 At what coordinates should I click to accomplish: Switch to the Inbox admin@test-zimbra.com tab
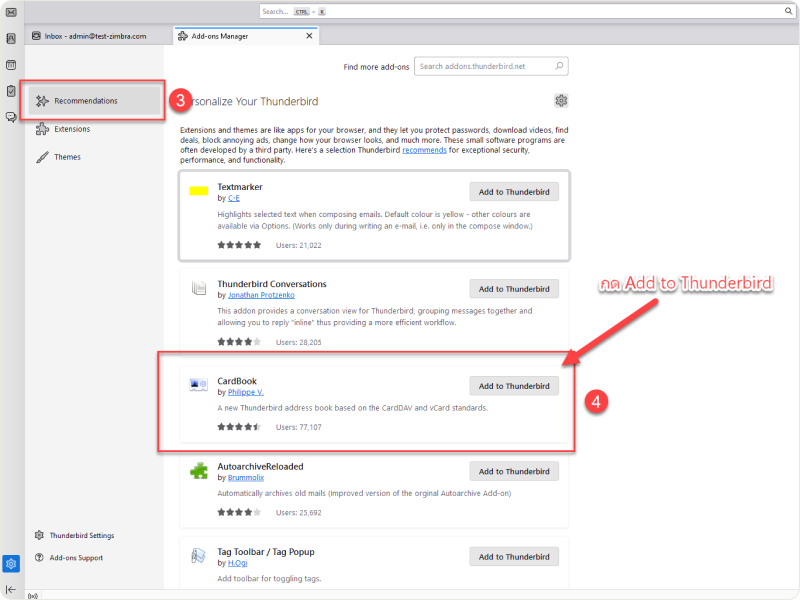pyautogui.click(x=95, y=36)
